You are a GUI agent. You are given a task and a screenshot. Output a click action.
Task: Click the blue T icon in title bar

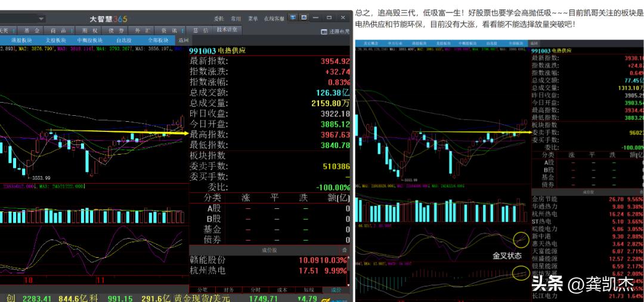292,18
